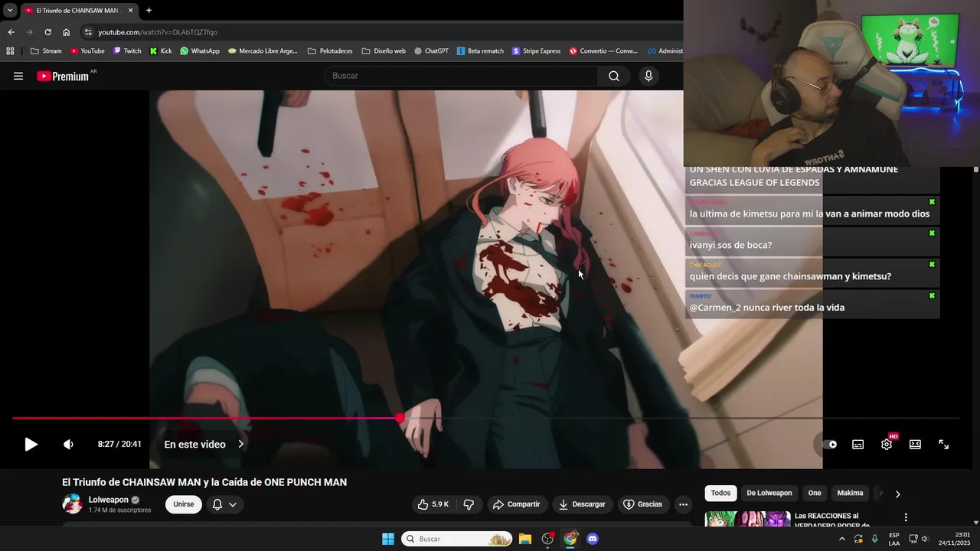
Task: Show more filter chips with the right arrow
Action: pos(897,494)
